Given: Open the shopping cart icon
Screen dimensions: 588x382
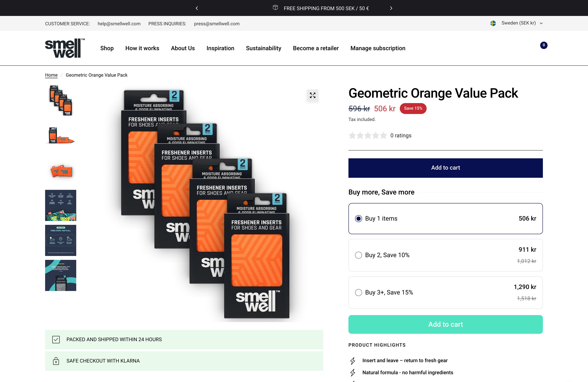Looking at the screenshot, I should coord(543,46).
